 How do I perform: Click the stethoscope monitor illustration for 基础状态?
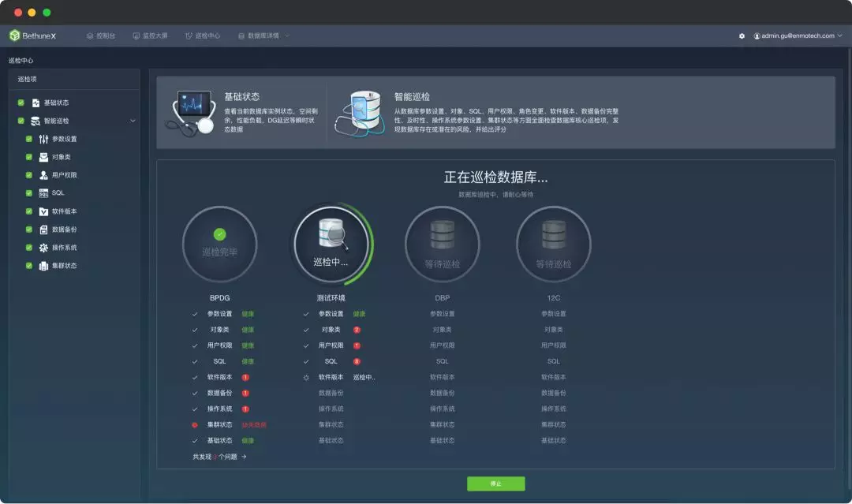pos(190,113)
